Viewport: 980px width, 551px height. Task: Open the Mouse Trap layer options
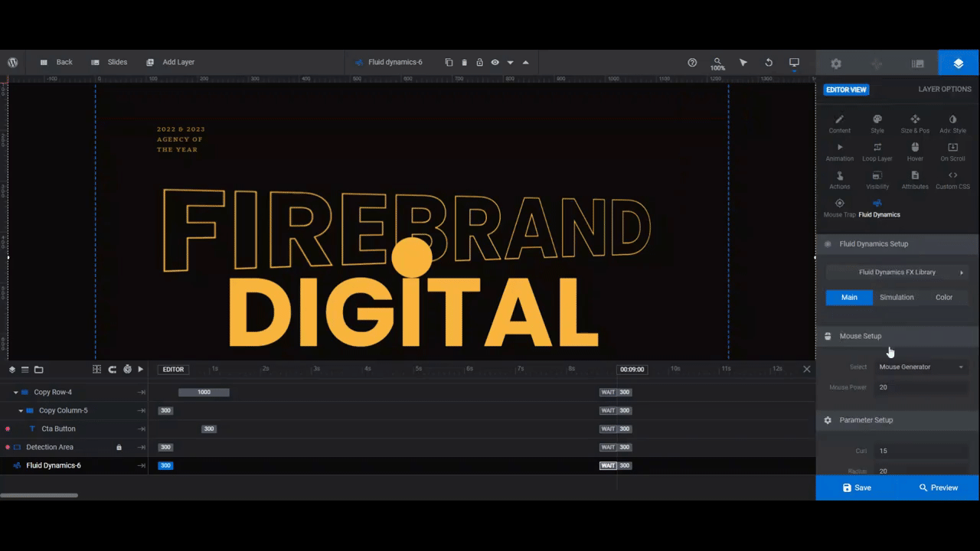[x=839, y=208]
